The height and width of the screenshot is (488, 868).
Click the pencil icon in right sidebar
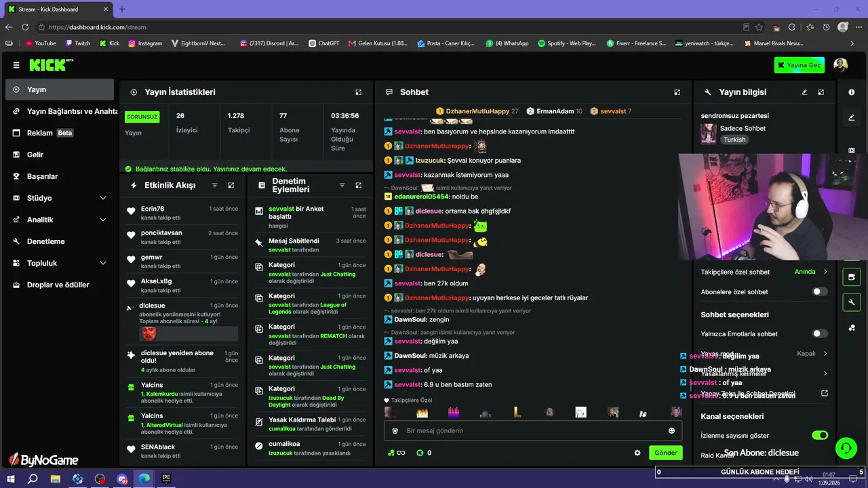tap(852, 117)
